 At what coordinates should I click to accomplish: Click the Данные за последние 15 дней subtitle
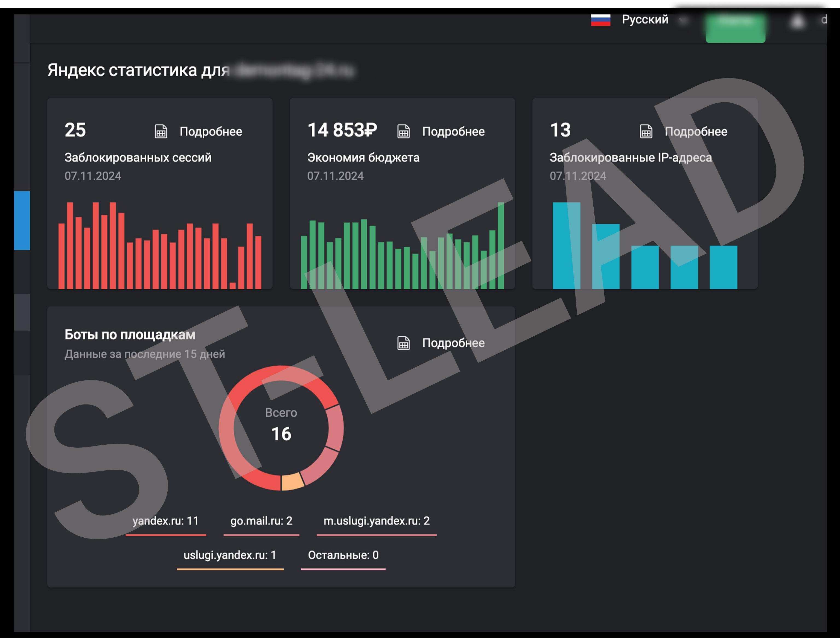coord(145,354)
